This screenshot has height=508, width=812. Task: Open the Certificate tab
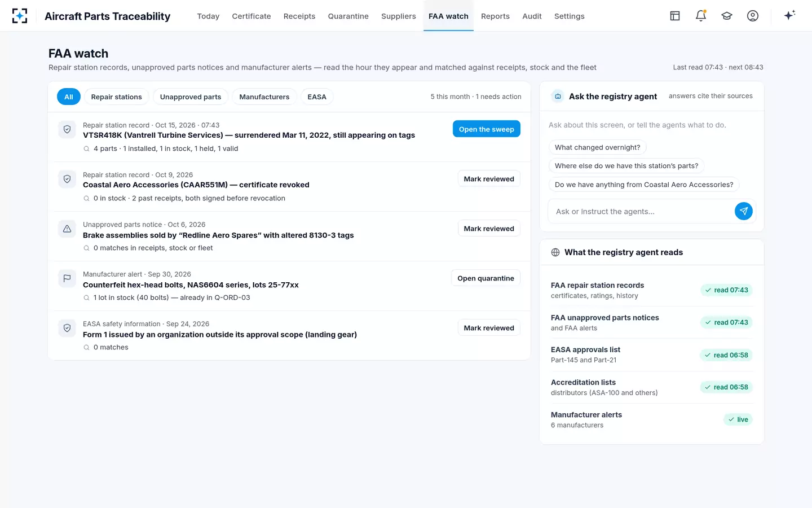coord(251,16)
